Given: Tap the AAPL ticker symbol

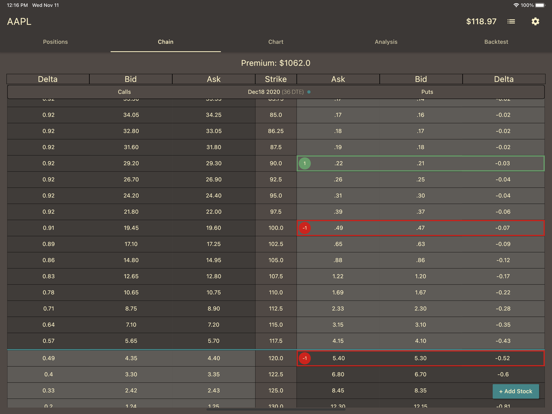Looking at the screenshot, I should pos(19,21).
